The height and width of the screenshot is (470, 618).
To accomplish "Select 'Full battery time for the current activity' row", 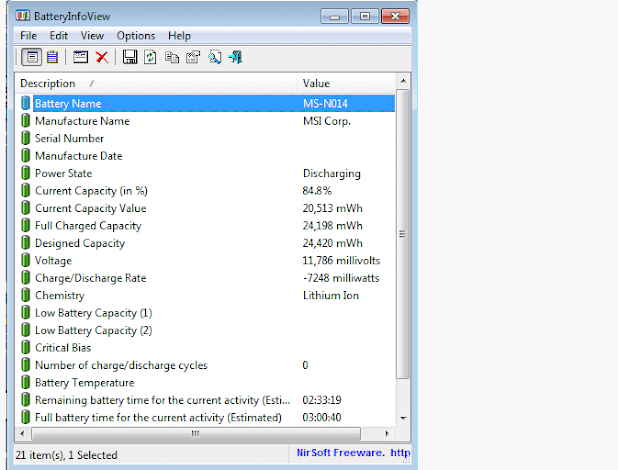I will pyautogui.click(x=205, y=417).
